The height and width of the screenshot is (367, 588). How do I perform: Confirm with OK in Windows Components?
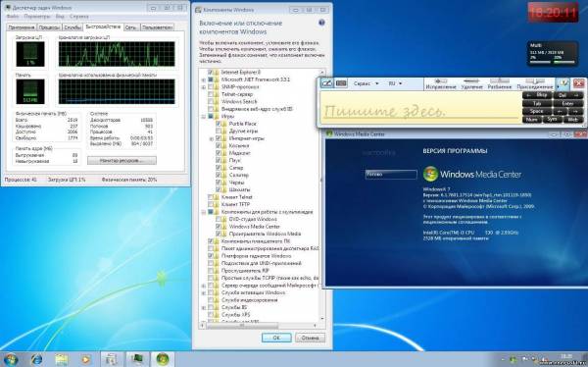(x=276, y=338)
